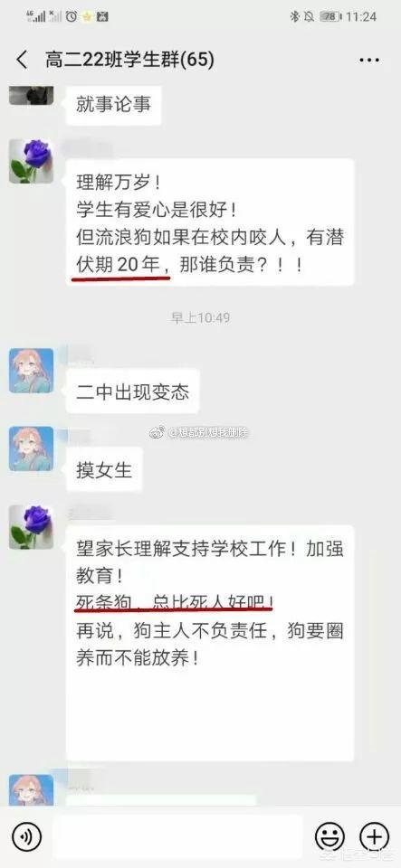Screen dimensions: 401x868
Task: Open the three-dot group chat menu
Action: pyautogui.click(x=369, y=60)
